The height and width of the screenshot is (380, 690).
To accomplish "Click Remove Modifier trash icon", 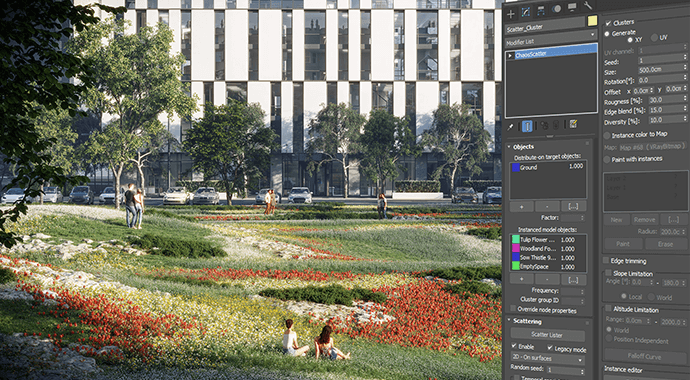I will [556, 125].
